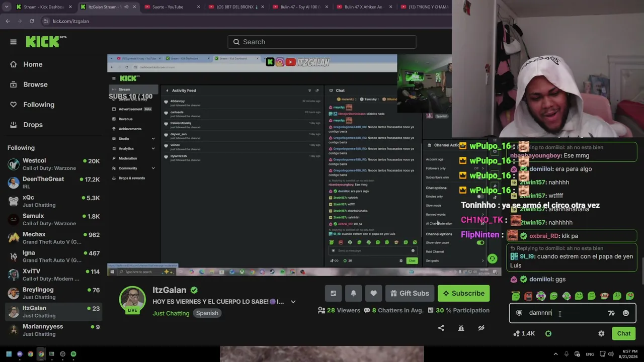Image resolution: width=644 pixels, height=362 pixels.
Task: Toggle follow with the heart button
Action: [x=373, y=293]
